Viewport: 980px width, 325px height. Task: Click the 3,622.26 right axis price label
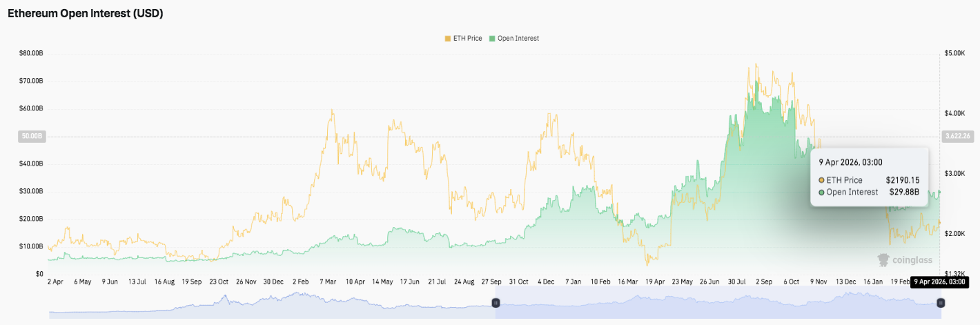tap(956, 137)
